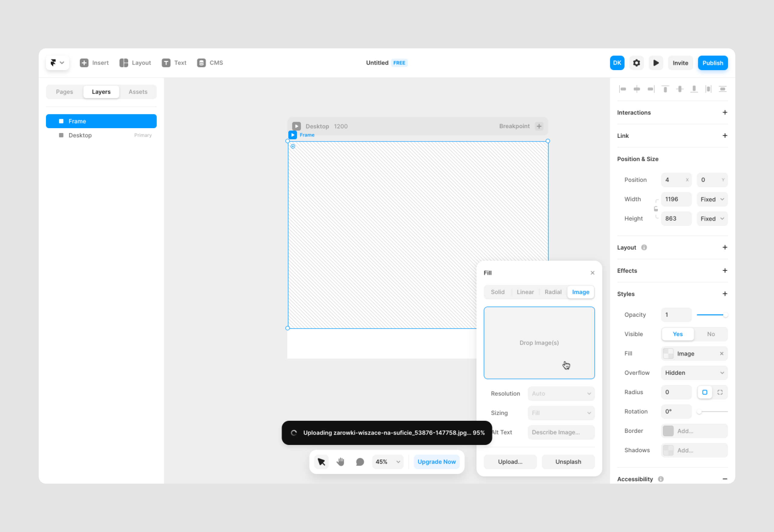Select the Resolution Auto dropdown
Image resolution: width=774 pixels, height=532 pixels.
pos(561,393)
